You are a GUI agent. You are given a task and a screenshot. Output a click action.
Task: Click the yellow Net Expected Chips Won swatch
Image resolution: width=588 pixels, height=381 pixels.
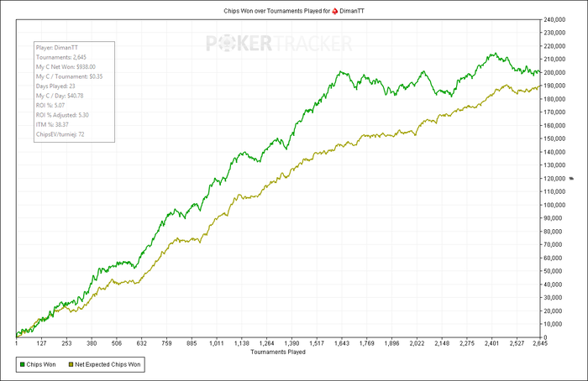(71, 364)
